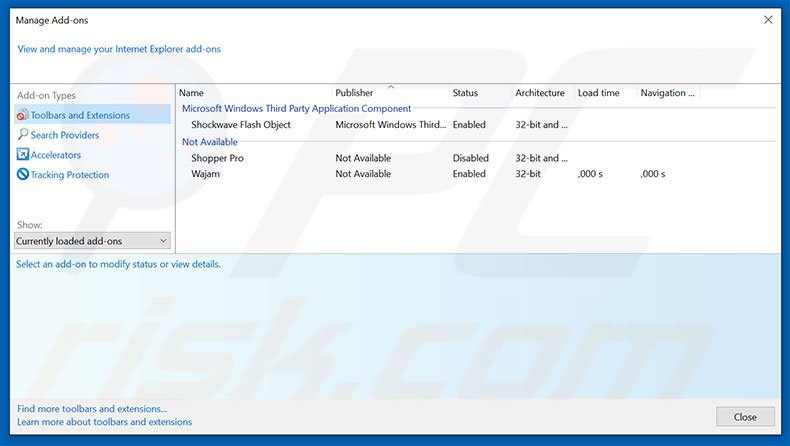Open Learn more about toolbars and extensions

point(104,422)
